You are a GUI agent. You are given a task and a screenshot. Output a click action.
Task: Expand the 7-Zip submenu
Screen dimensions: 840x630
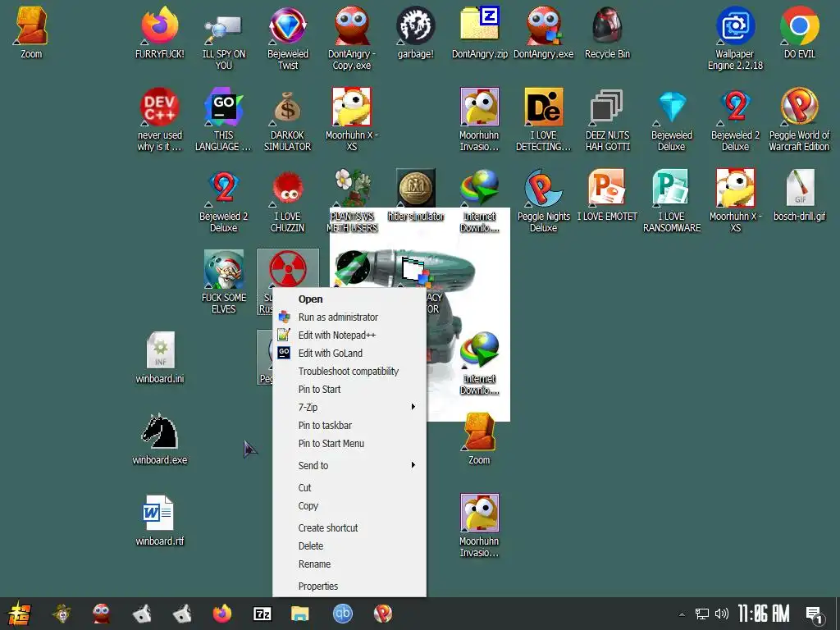pos(349,407)
